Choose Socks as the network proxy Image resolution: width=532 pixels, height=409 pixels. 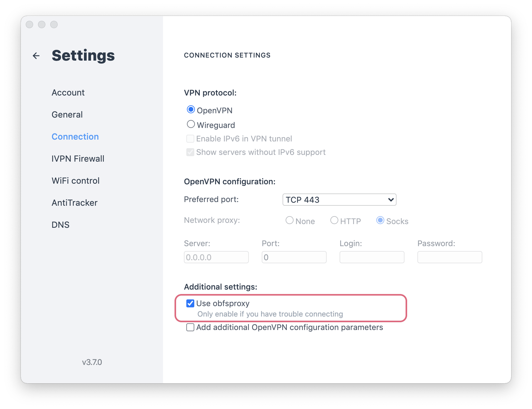380,220
